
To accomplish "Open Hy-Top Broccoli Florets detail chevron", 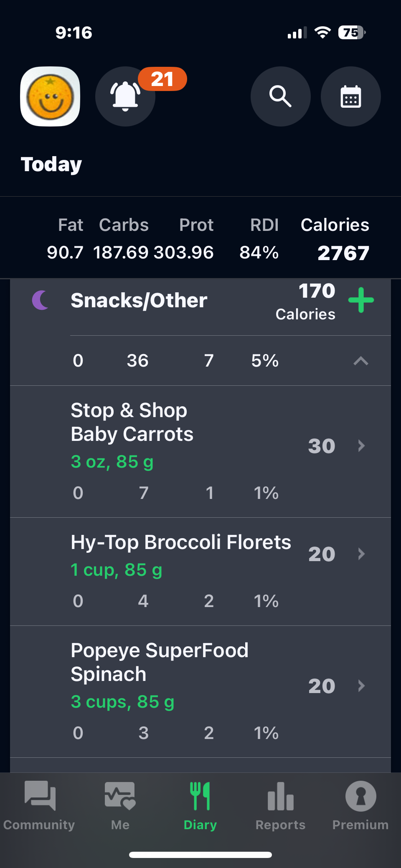I will click(x=362, y=554).
